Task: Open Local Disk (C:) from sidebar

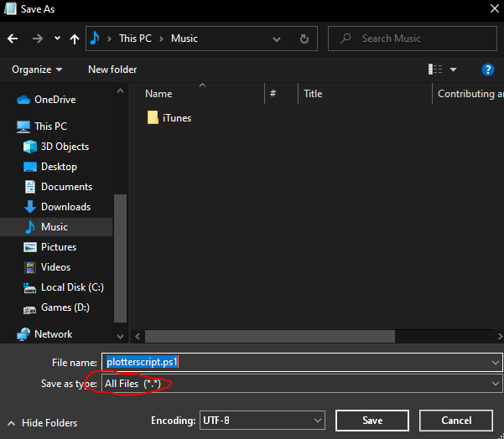Action: [70, 287]
